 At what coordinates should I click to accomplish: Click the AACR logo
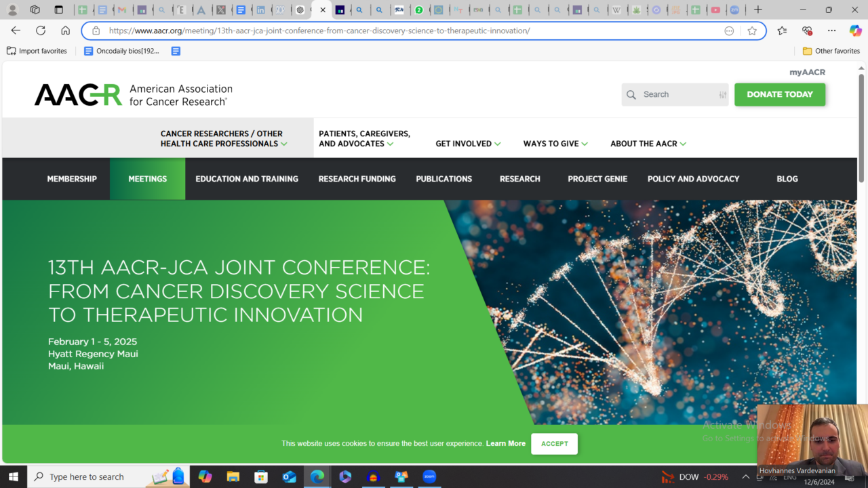[134, 95]
